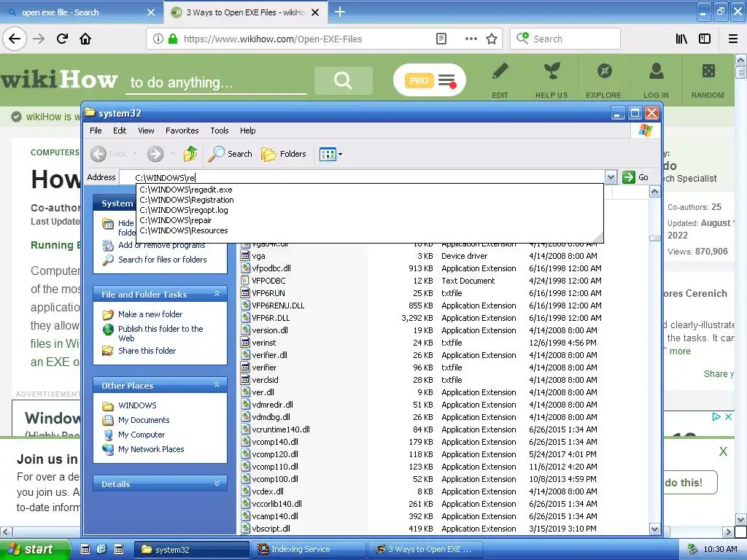The width and height of the screenshot is (747, 560).
Task: Open WINDOWS folder in Other Places
Action: pos(137,405)
